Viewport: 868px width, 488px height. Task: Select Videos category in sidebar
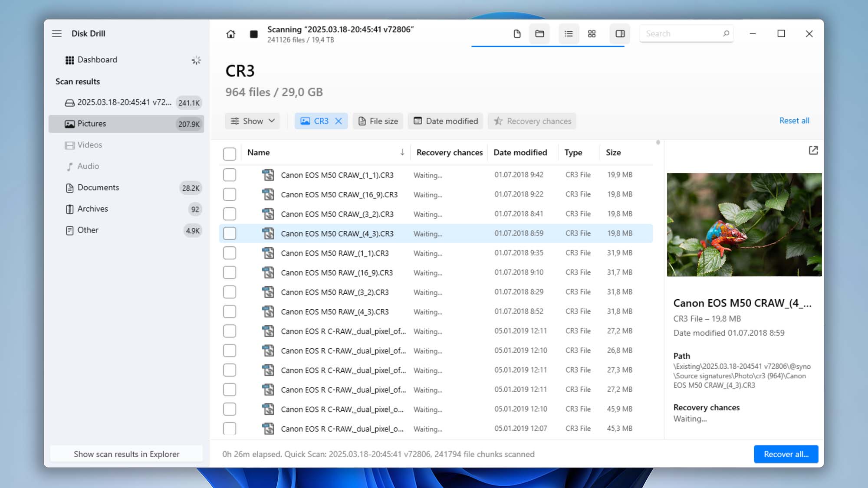(x=126, y=145)
